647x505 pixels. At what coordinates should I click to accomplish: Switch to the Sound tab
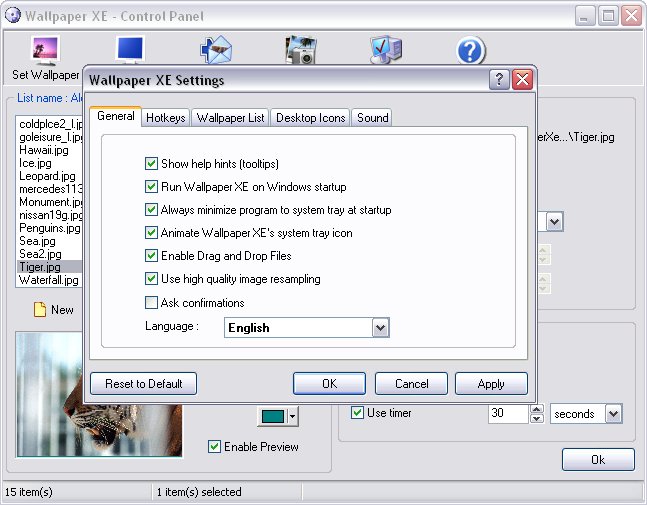pos(372,118)
